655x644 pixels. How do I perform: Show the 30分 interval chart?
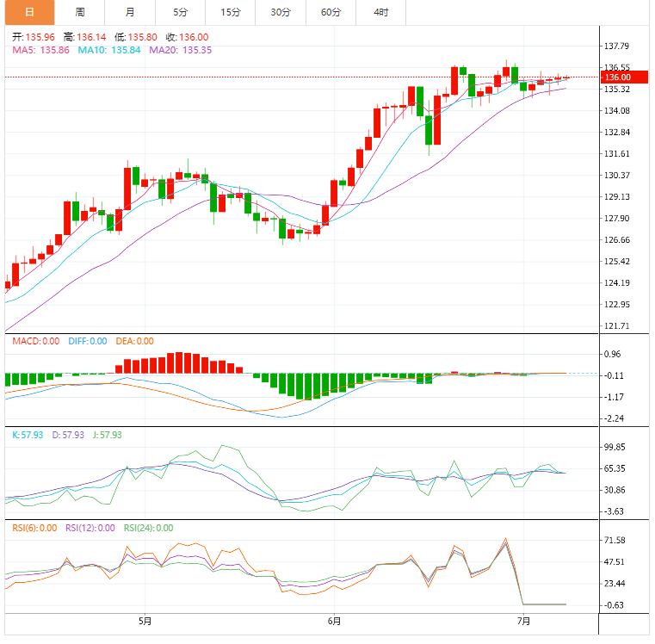(x=280, y=12)
